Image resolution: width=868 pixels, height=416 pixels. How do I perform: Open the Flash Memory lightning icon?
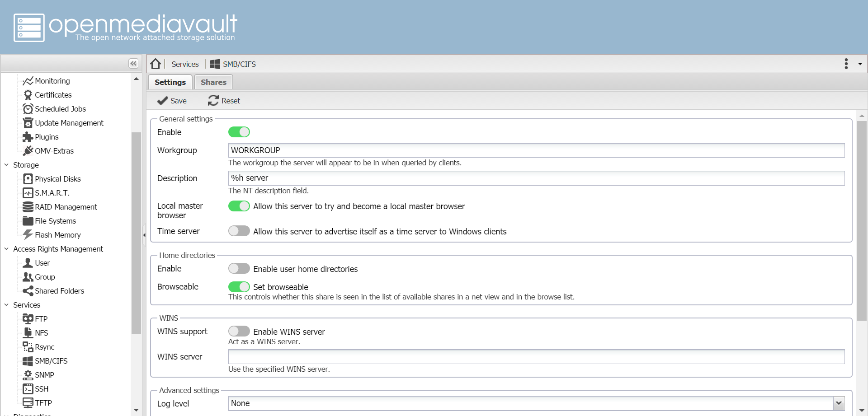click(28, 235)
